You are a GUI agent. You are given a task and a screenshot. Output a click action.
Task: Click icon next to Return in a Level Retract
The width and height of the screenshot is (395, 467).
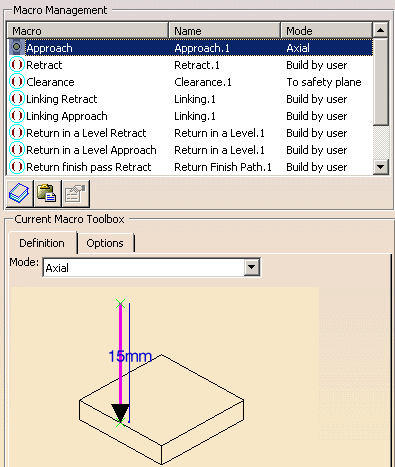16,133
